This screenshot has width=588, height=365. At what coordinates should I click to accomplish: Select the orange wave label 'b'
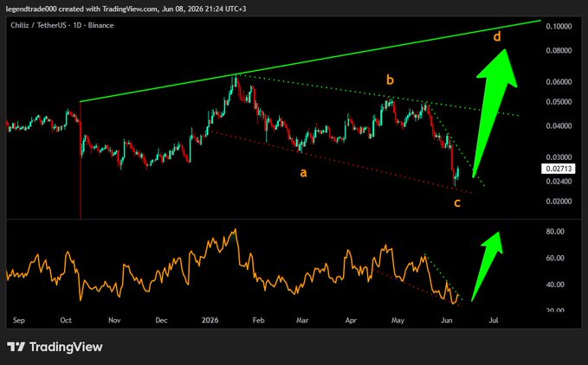pyautogui.click(x=390, y=80)
